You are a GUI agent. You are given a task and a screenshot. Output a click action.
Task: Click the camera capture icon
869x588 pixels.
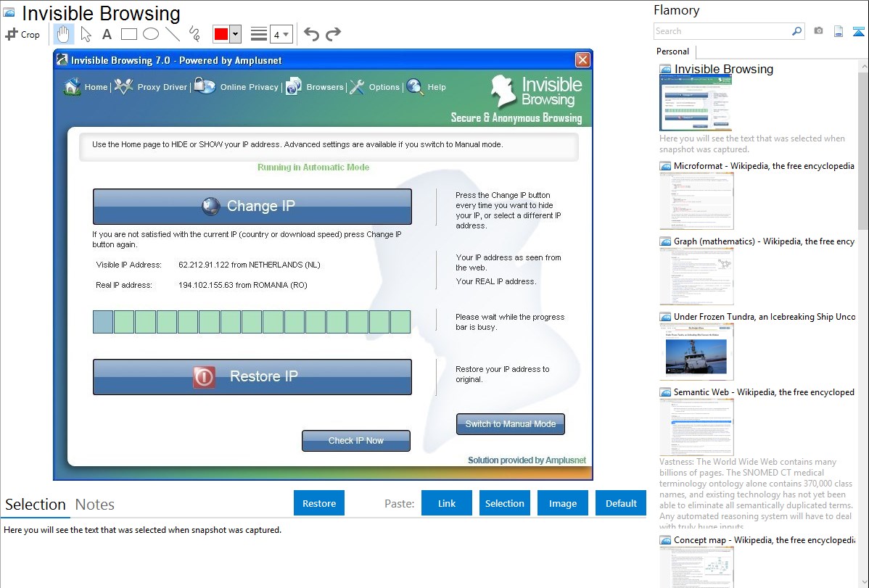tap(818, 31)
